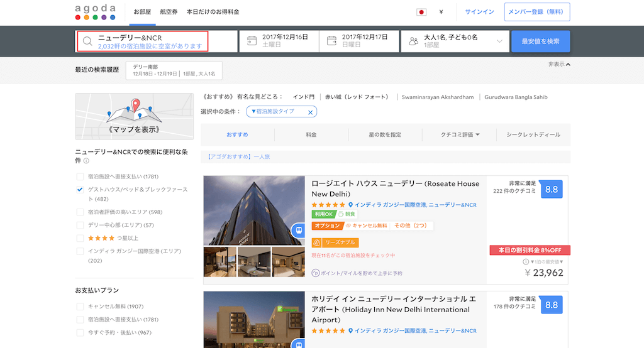Expand the guests and rooms dropdown
Viewport: 644px width, 348px height.
[499, 41]
